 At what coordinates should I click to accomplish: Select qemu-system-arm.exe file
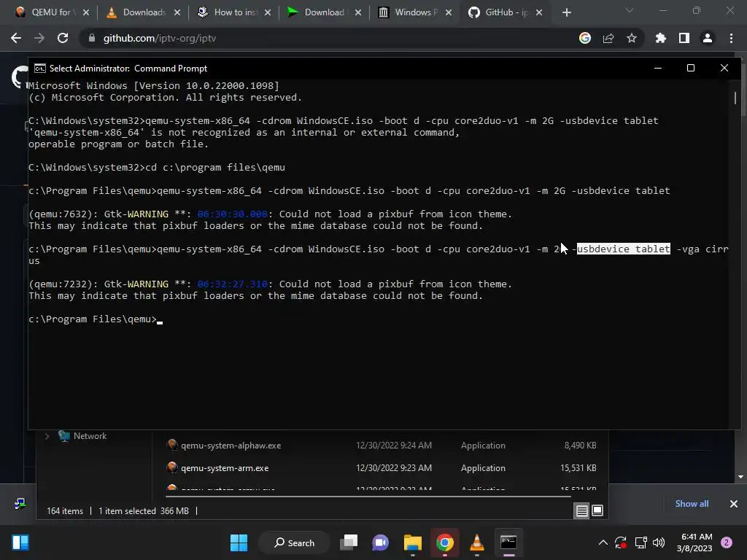coord(225,468)
